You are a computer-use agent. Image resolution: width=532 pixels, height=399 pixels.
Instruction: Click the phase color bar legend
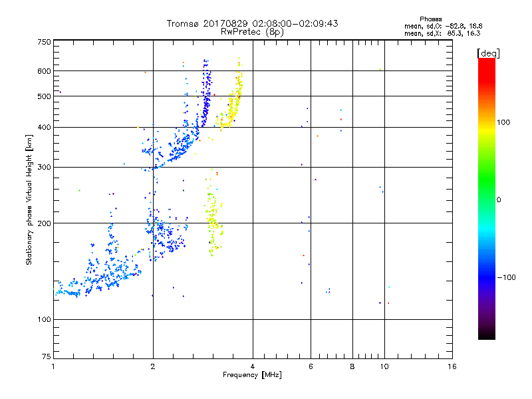tap(487, 198)
